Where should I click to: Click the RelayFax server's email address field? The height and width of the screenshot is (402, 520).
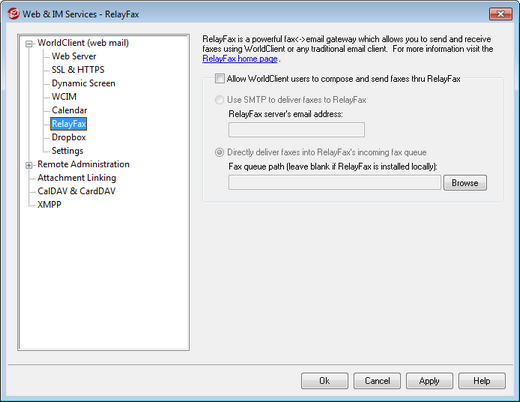(296, 130)
